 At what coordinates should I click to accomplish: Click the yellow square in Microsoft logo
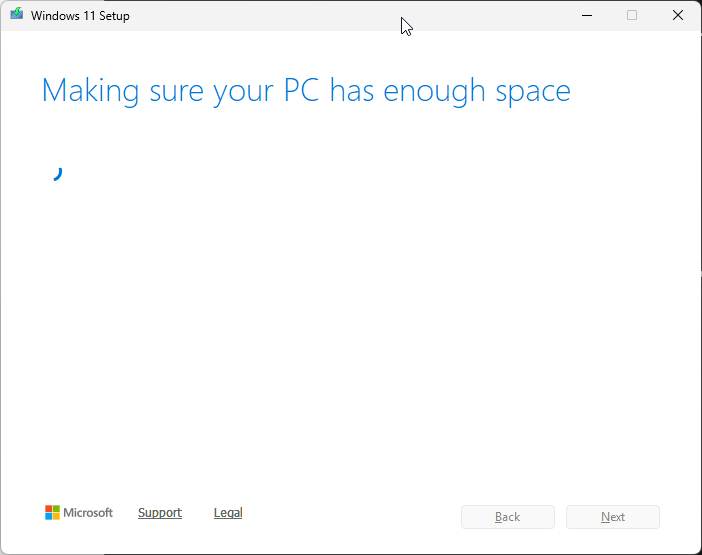[56, 517]
